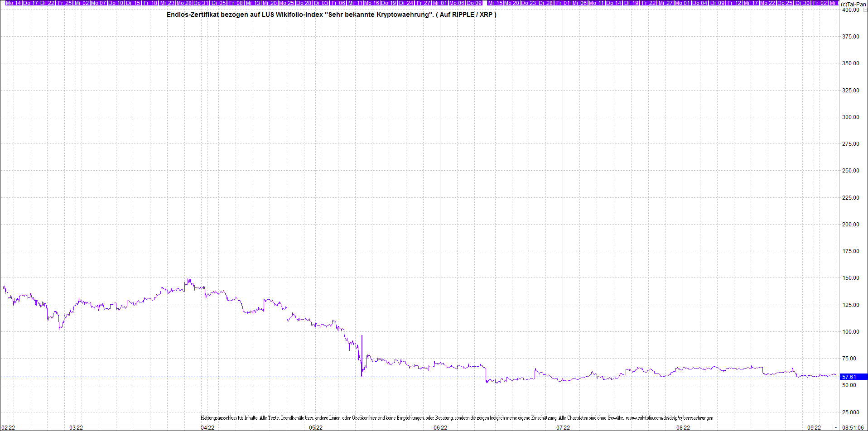
Task: Click the 325.00 price axis label
Action: coord(850,91)
